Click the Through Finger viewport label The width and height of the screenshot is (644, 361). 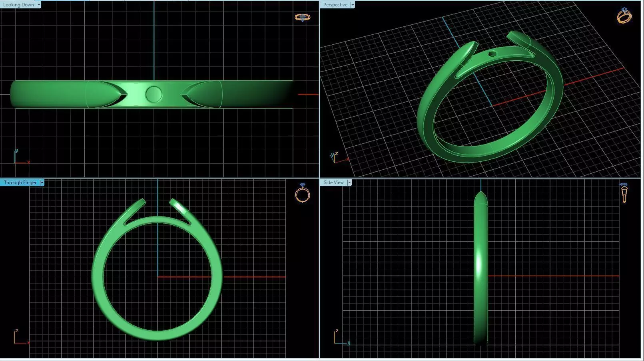20,182
